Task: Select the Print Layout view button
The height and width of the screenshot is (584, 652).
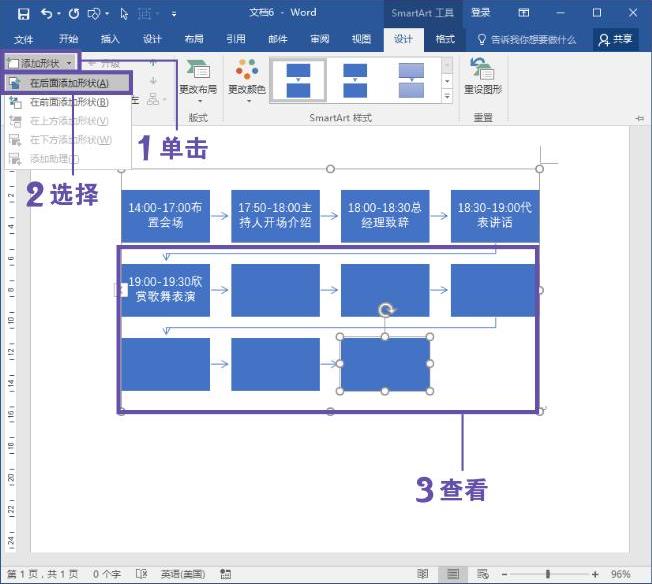Action: click(453, 574)
